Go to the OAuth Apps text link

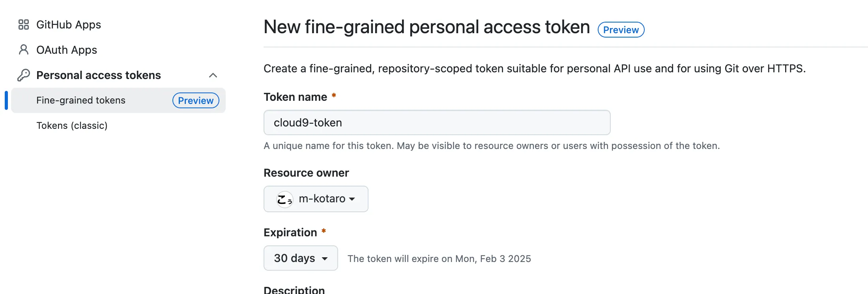click(x=67, y=50)
